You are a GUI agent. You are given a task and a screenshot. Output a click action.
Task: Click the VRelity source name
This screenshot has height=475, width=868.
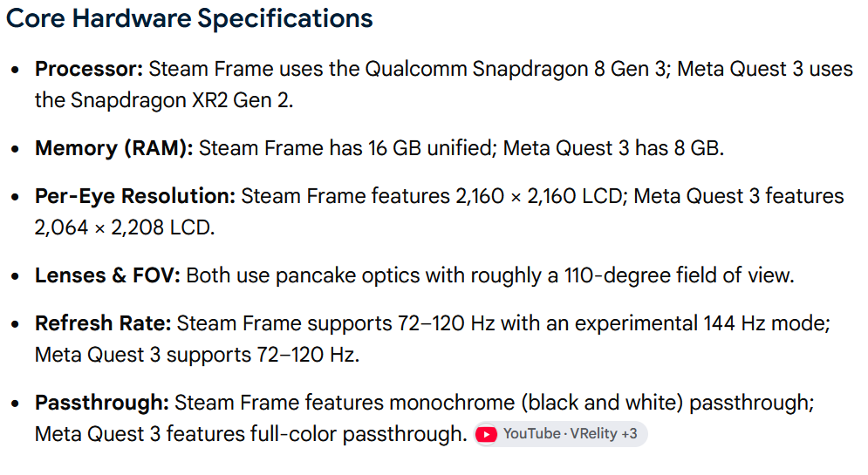pos(593,434)
